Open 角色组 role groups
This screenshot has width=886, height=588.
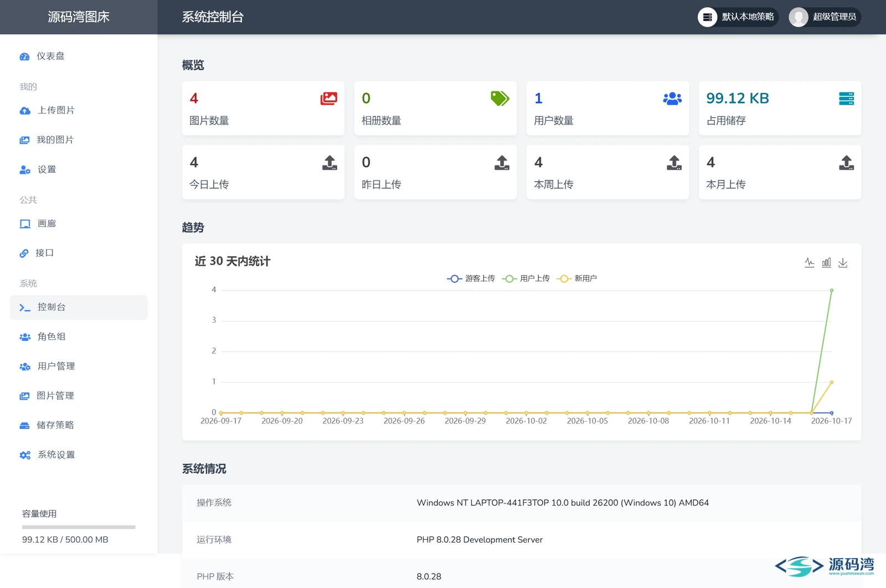point(79,337)
